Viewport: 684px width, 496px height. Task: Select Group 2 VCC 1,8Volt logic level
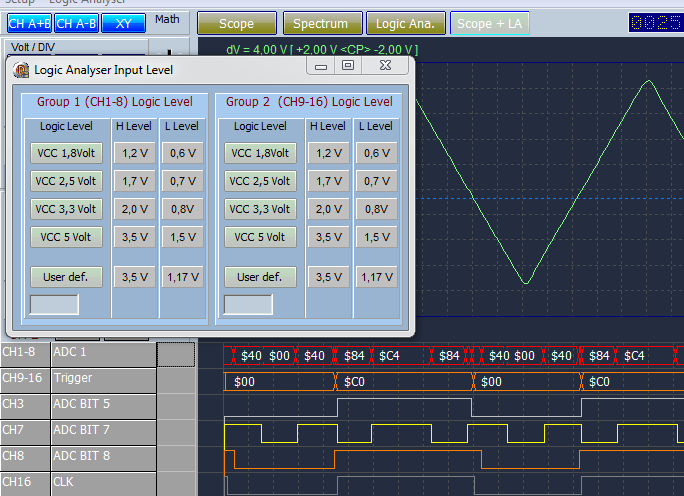pos(260,153)
